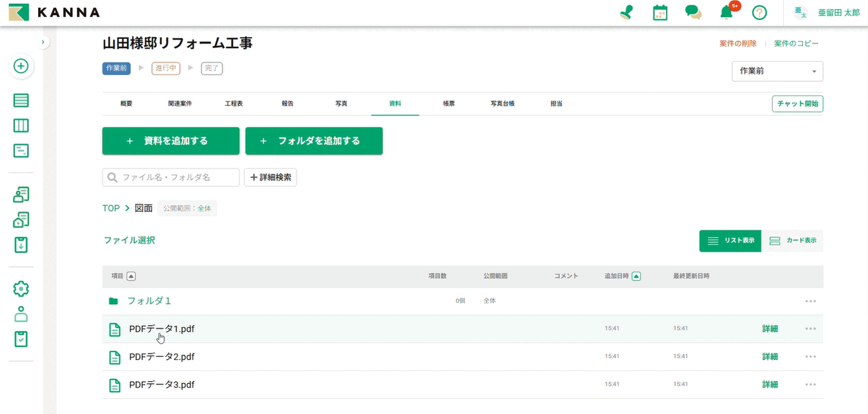The height and width of the screenshot is (414, 868).
Task: Click the stamp icon in top header
Action: pos(626,13)
